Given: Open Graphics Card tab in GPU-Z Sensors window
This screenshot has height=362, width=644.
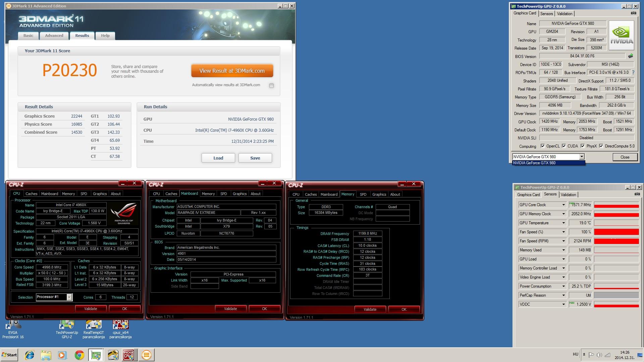Looking at the screenshot, I should pos(528,195).
